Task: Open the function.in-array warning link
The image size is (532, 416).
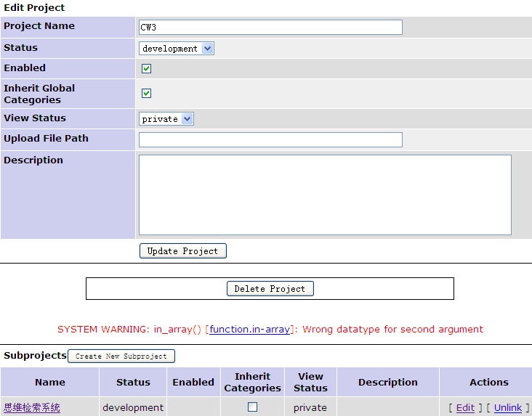Action: pyautogui.click(x=249, y=330)
